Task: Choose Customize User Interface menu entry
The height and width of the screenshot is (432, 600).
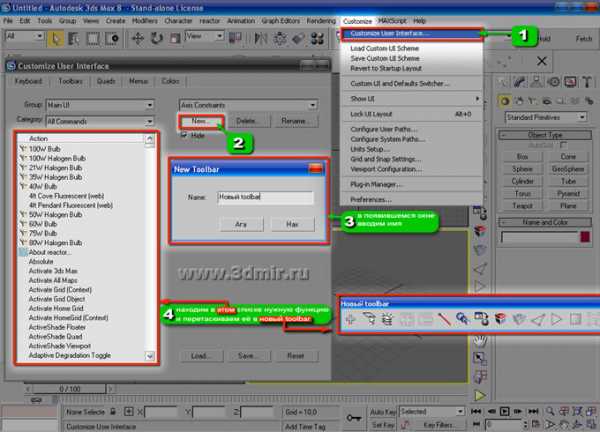Action: 411,34
